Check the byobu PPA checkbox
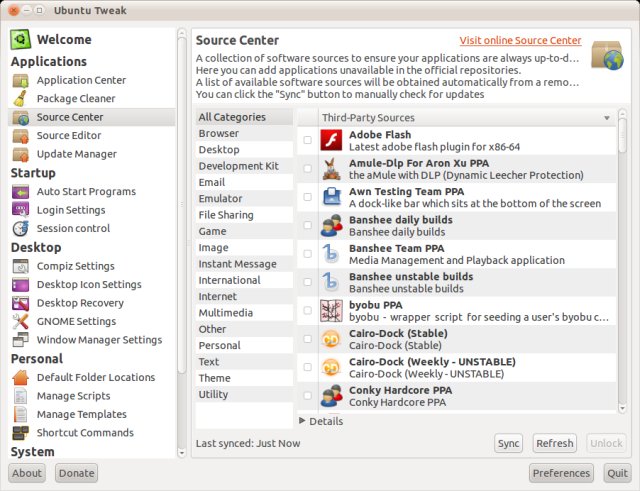This screenshot has height=491, width=640. pos(307,310)
